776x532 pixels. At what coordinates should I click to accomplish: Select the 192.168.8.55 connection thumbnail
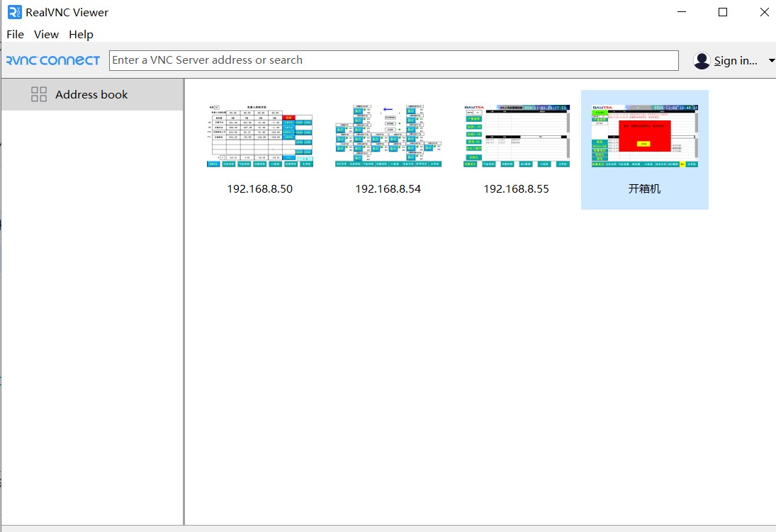coord(516,136)
